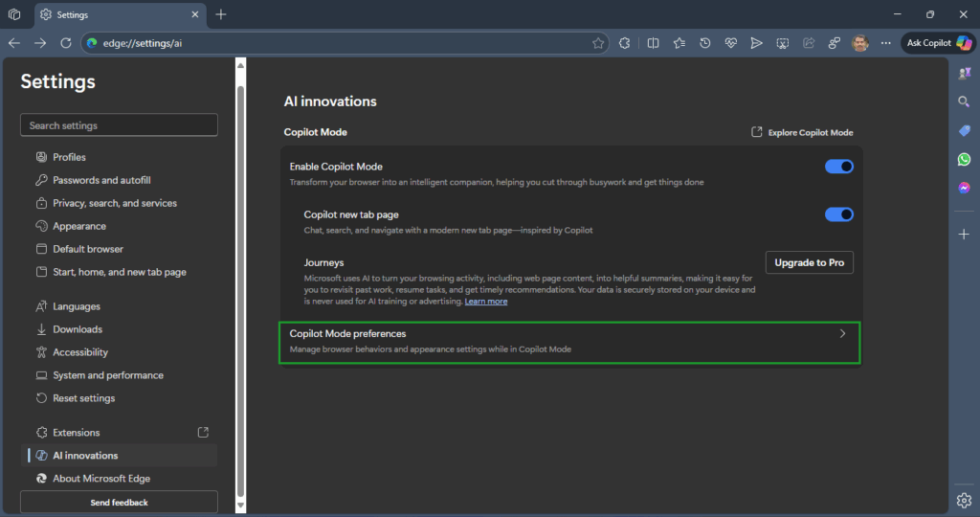This screenshot has width=980, height=517.
Task: Open Messenger from the Edge sidebar
Action: point(964,188)
